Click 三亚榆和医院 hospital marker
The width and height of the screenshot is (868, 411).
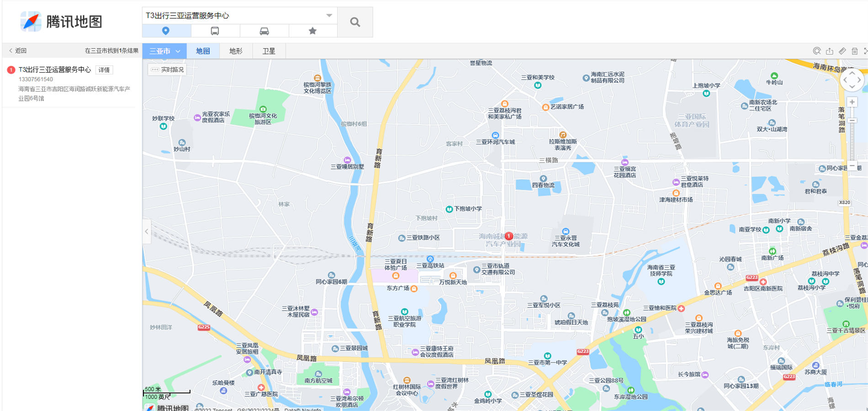coord(681,308)
